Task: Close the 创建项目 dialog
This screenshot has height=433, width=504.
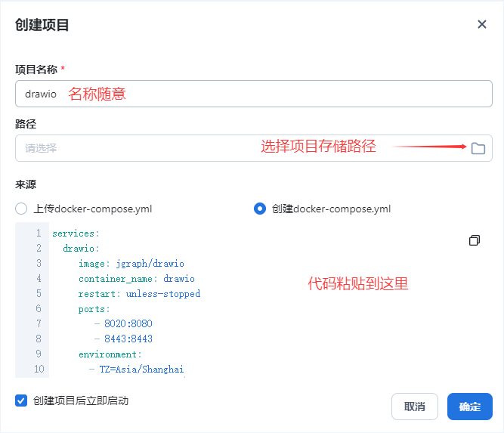Action: tap(482, 24)
